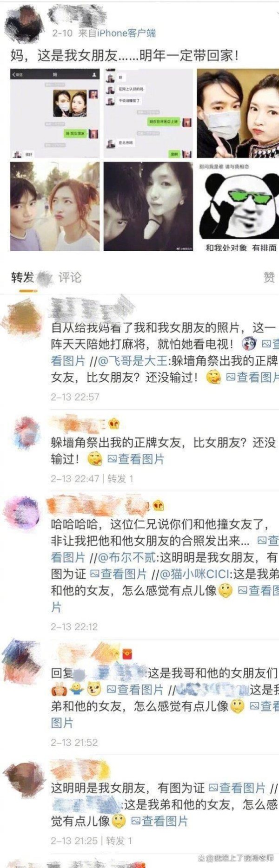
Task: Open the 转发 tab
Action: (x=23, y=277)
